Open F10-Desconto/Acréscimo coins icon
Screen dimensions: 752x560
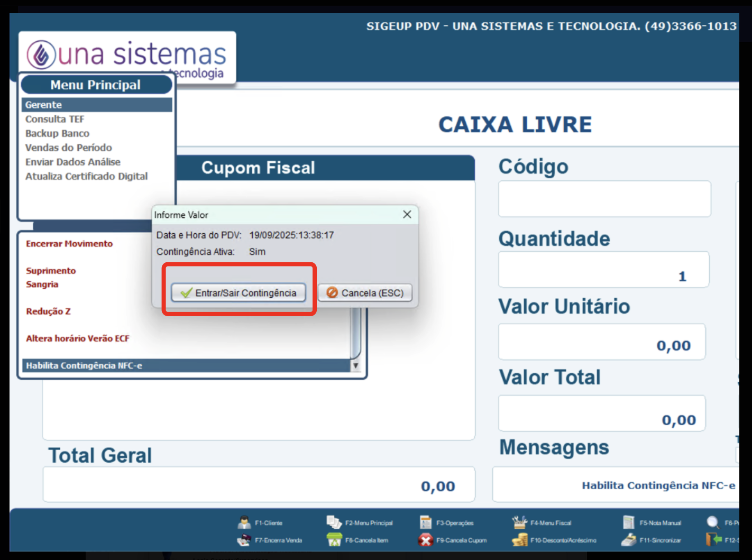(x=519, y=540)
